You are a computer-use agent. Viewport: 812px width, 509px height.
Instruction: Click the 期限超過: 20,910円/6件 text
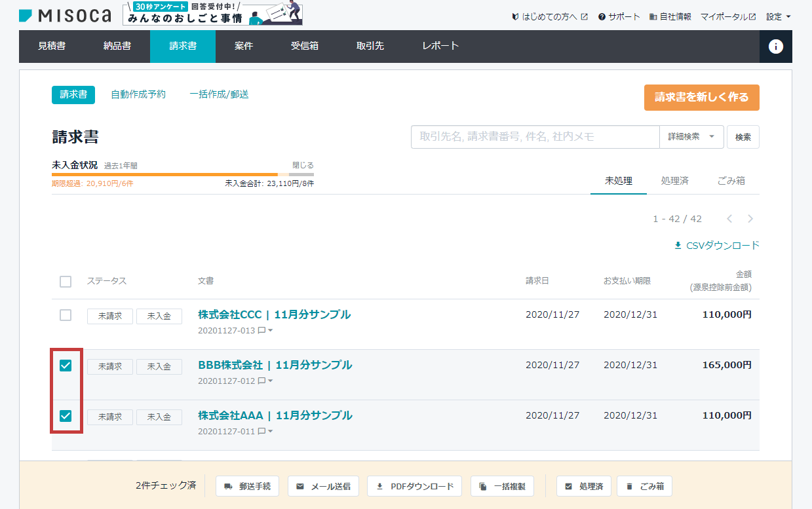click(x=92, y=183)
